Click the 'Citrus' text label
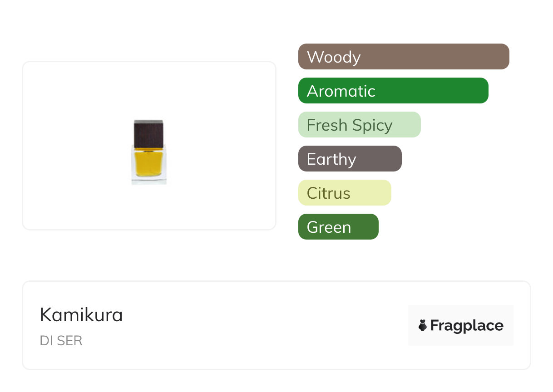 point(329,193)
